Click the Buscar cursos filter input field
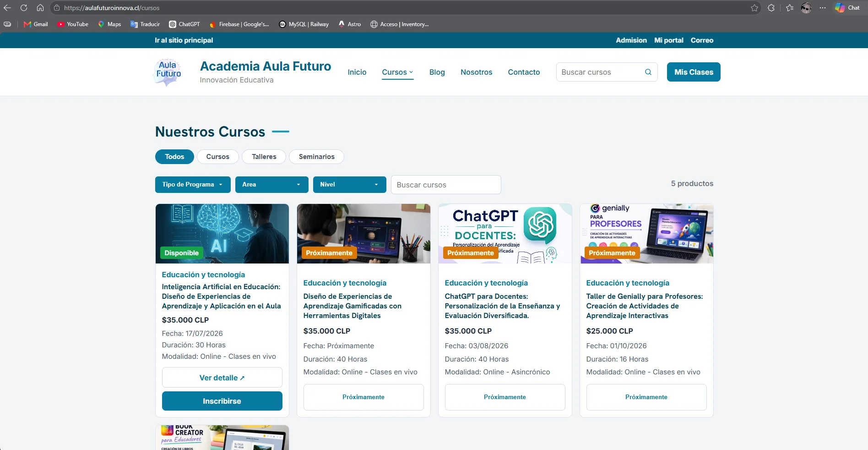 [x=446, y=185]
